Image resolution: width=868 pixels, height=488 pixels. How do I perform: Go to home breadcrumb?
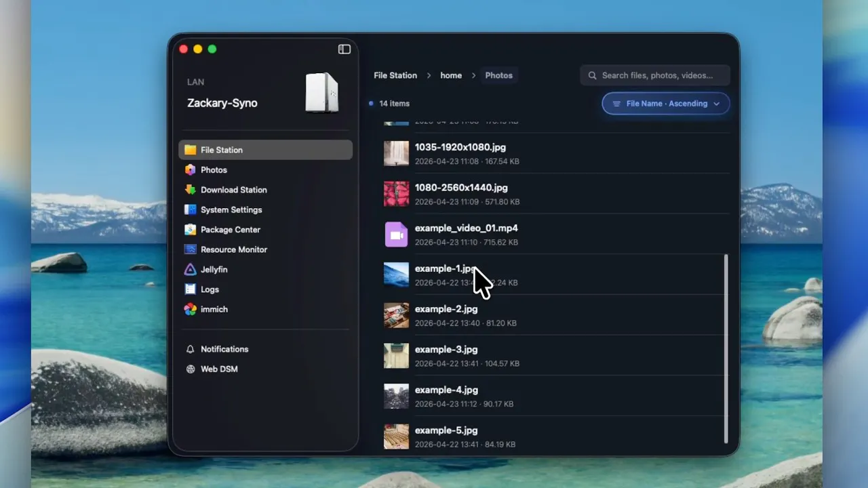[x=451, y=75]
